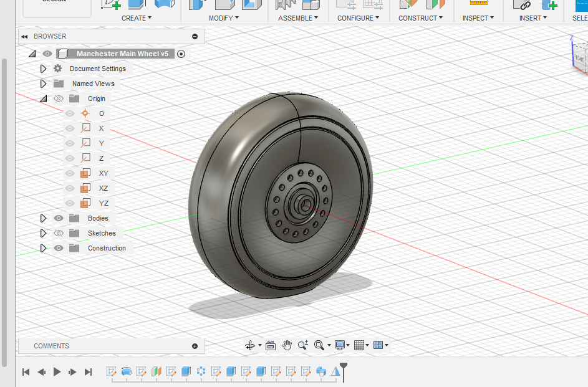Toggle visibility of the YZ plane
This screenshot has width=588, height=387.
coord(70,203)
